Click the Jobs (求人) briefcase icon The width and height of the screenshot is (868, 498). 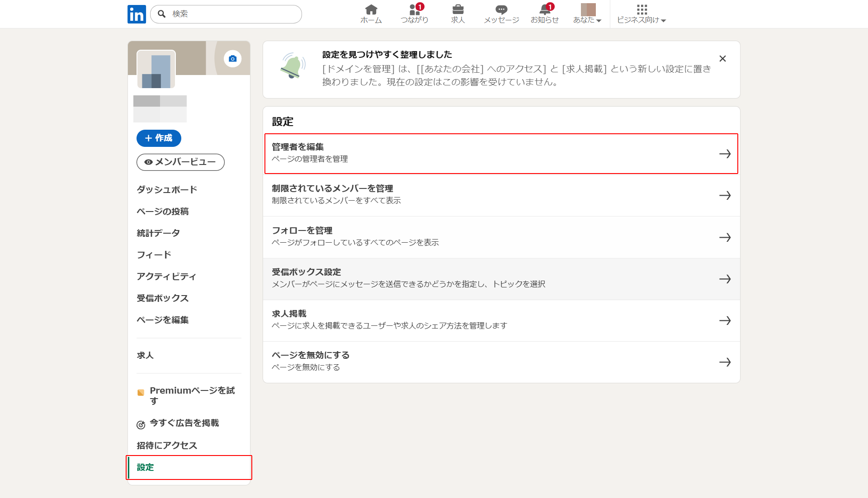tap(458, 9)
